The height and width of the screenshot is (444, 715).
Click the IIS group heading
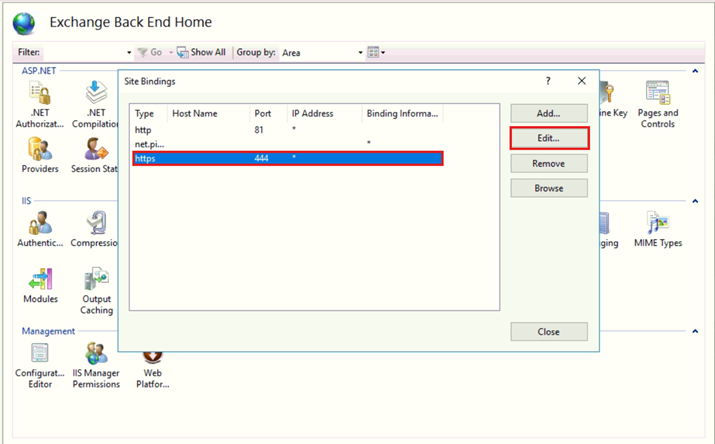click(x=26, y=201)
